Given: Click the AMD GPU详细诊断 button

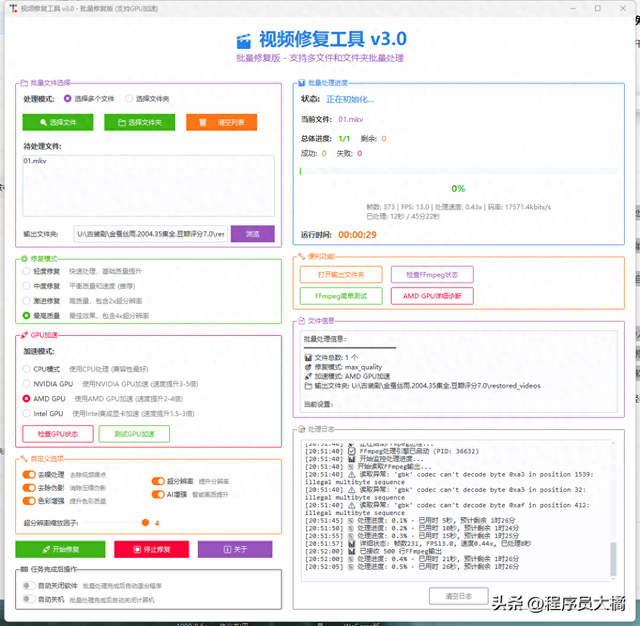Looking at the screenshot, I should [432, 296].
